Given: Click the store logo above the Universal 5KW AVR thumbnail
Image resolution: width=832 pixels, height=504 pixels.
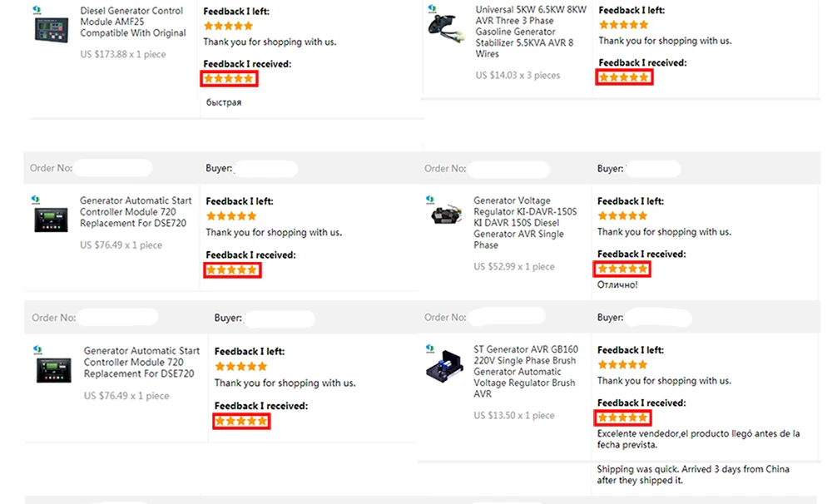Looking at the screenshot, I should 430,8.
